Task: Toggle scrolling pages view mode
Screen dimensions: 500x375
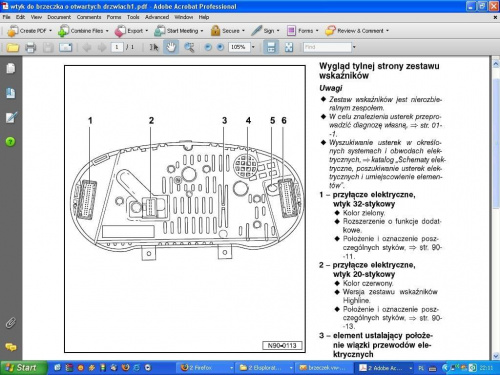Action: tap(271, 47)
